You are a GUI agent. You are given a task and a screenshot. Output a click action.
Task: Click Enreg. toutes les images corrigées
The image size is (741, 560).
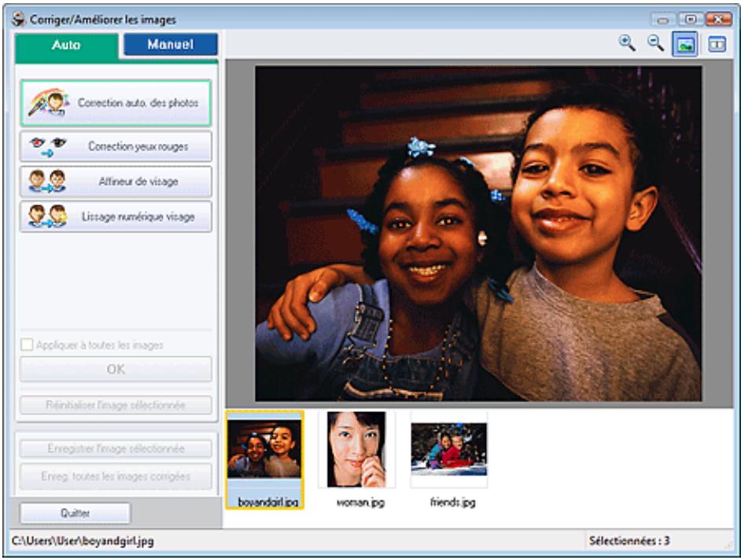point(116,477)
